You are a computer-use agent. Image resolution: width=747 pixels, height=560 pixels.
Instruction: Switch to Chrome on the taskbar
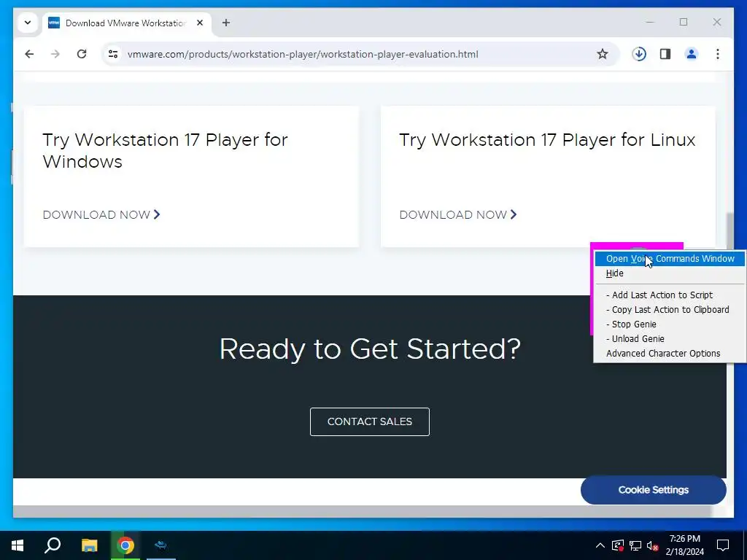point(125,545)
